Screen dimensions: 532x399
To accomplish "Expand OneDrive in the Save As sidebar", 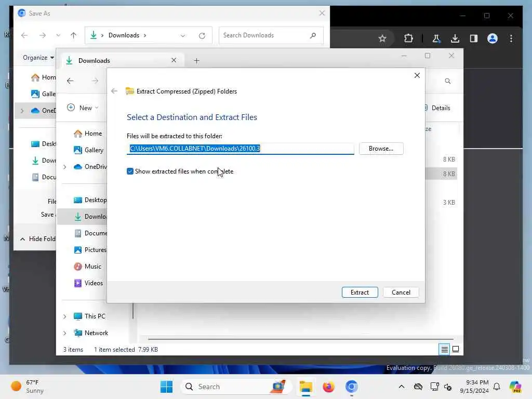I will (x=22, y=111).
